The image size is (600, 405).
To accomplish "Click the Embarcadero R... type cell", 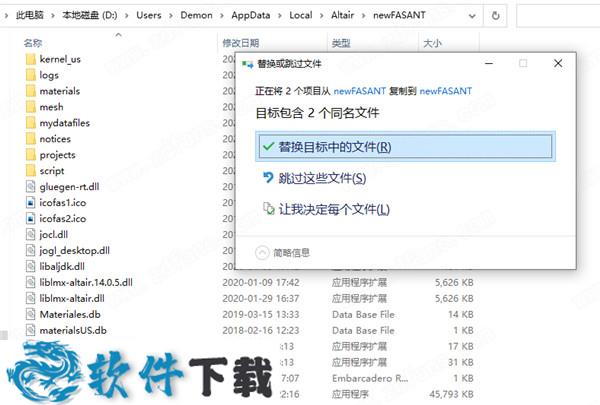I will pyautogui.click(x=370, y=378).
